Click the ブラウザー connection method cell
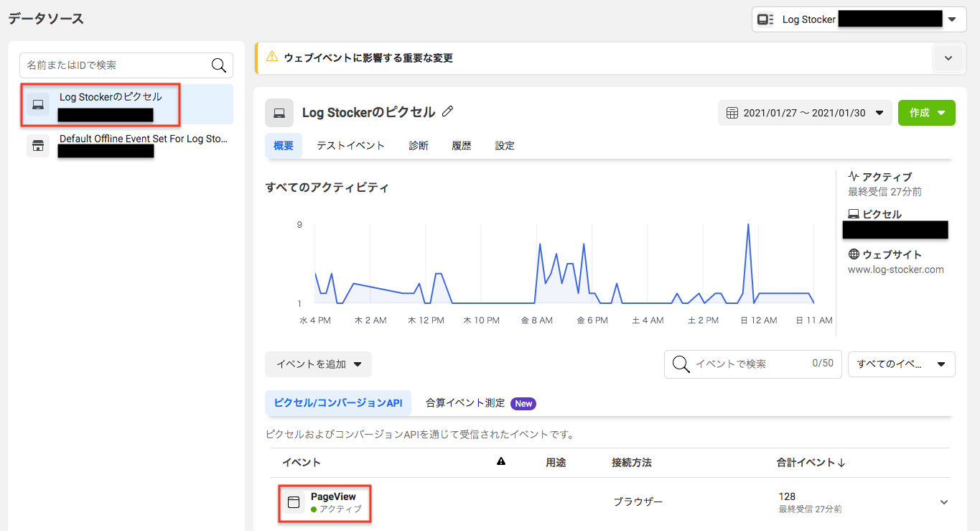Image resolution: width=980 pixels, height=531 pixels. 638,502
